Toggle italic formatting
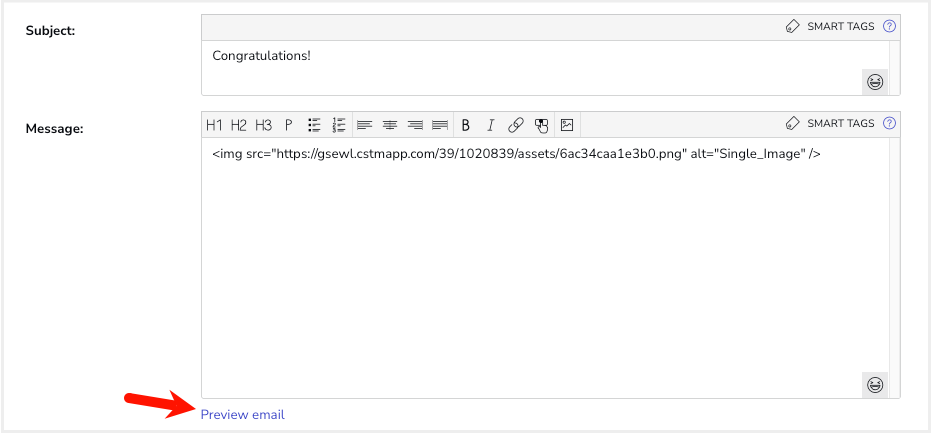Image resolution: width=931 pixels, height=434 pixels. (x=490, y=125)
